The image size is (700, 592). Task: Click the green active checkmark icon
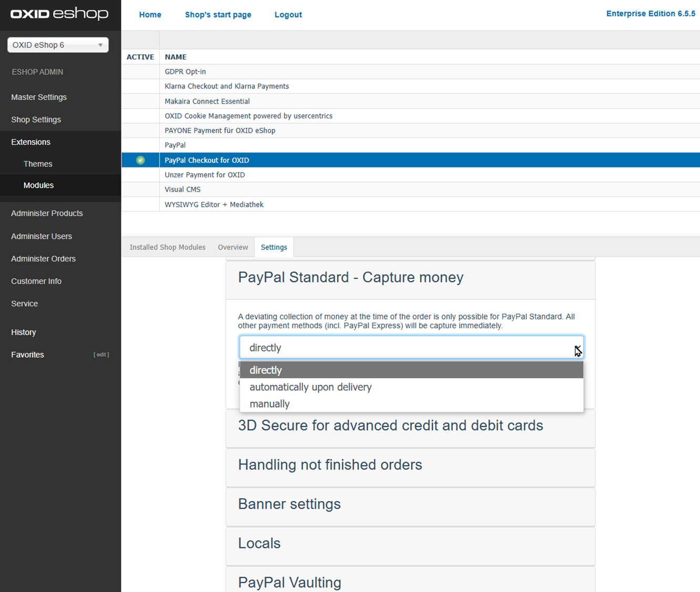pos(140,160)
